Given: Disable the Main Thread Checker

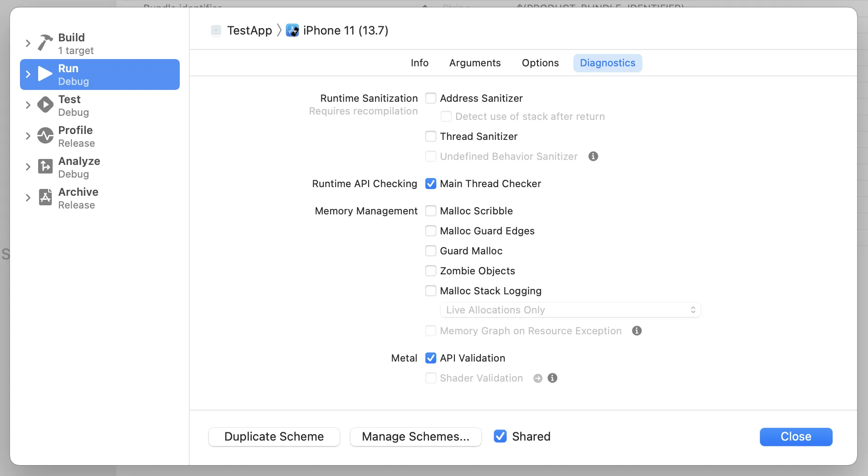Looking at the screenshot, I should coord(431,183).
